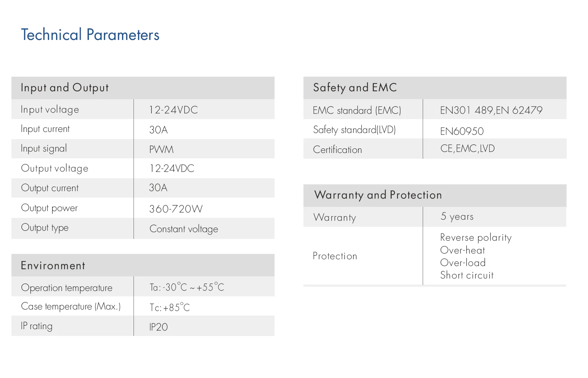
Task: Click the Input voltage label
Action: point(50,109)
